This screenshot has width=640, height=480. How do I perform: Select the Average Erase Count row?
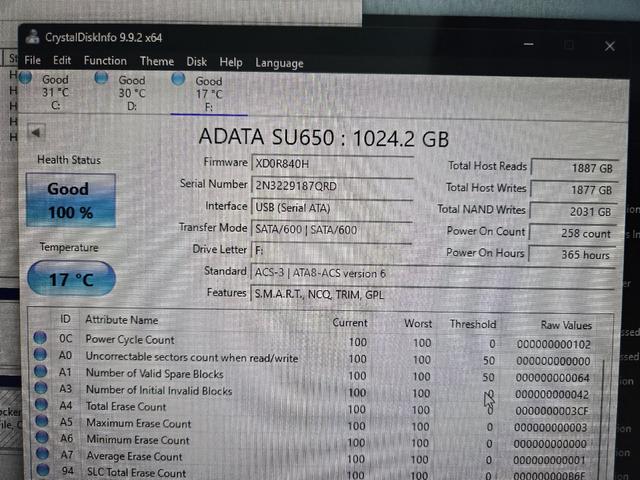[314, 458]
